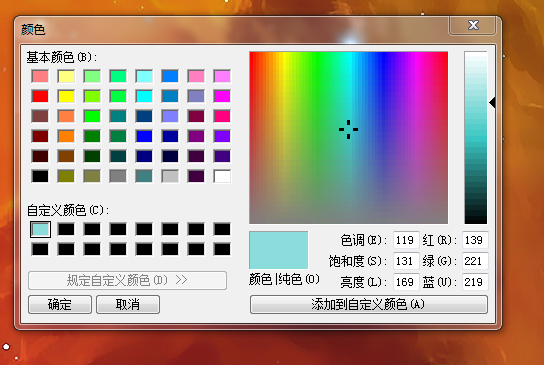
Task: Click the 亮度 (Luminance) field showing 169
Action: pyautogui.click(x=406, y=282)
